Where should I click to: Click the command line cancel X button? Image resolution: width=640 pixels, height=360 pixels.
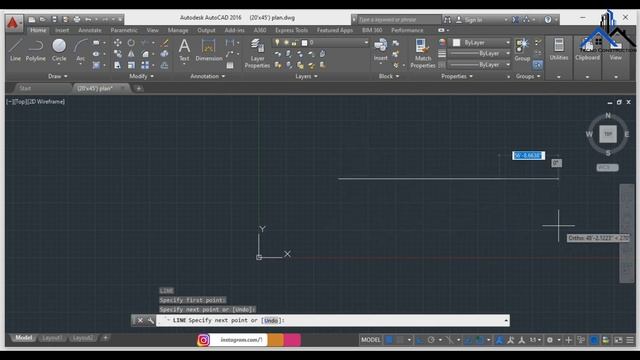[x=140, y=320]
